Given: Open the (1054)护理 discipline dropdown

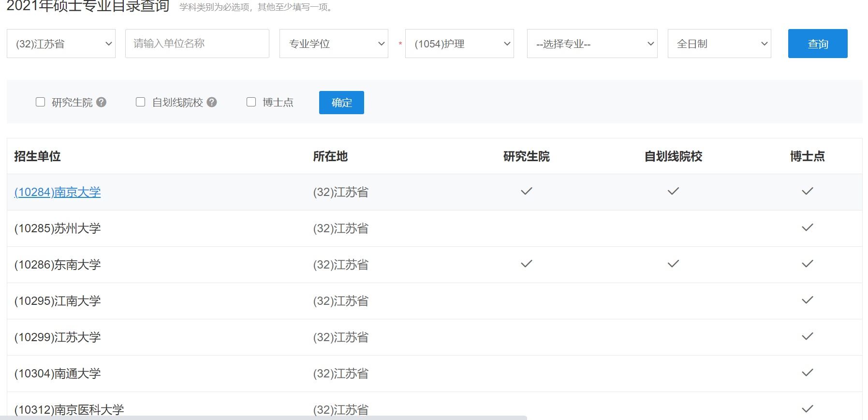Looking at the screenshot, I should click(x=459, y=44).
